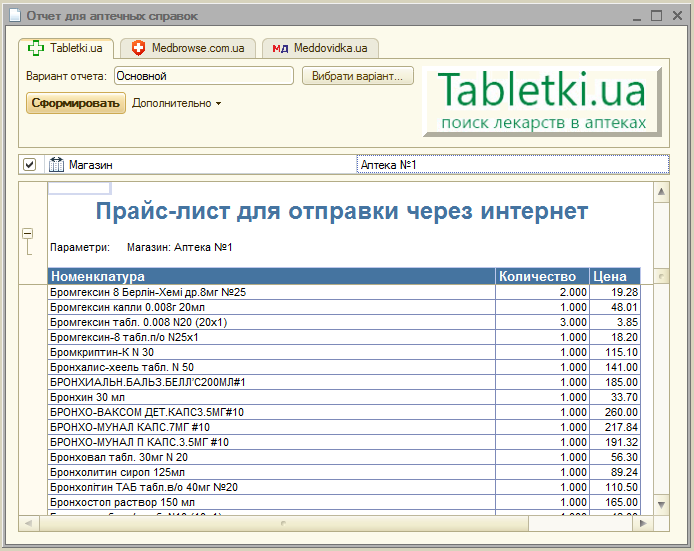Image resolution: width=694 pixels, height=551 pixels.
Task: Click the Магазин store icon
Action: pyautogui.click(x=56, y=165)
